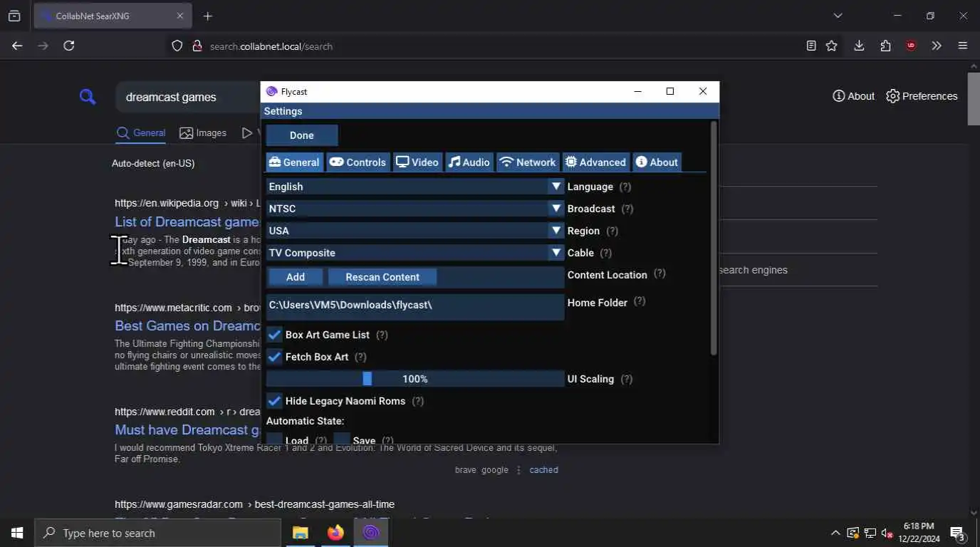Expand the Region dropdown set to USA
This screenshot has height=547, width=980.
point(415,231)
